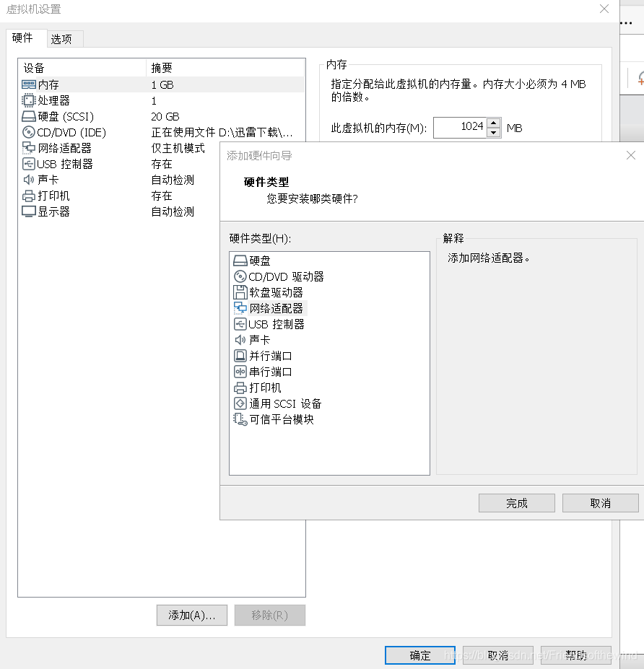The height and width of the screenshot is (669, 644).
Task: Decrease memory with the down spinner arrow
Action: point(493,132)
